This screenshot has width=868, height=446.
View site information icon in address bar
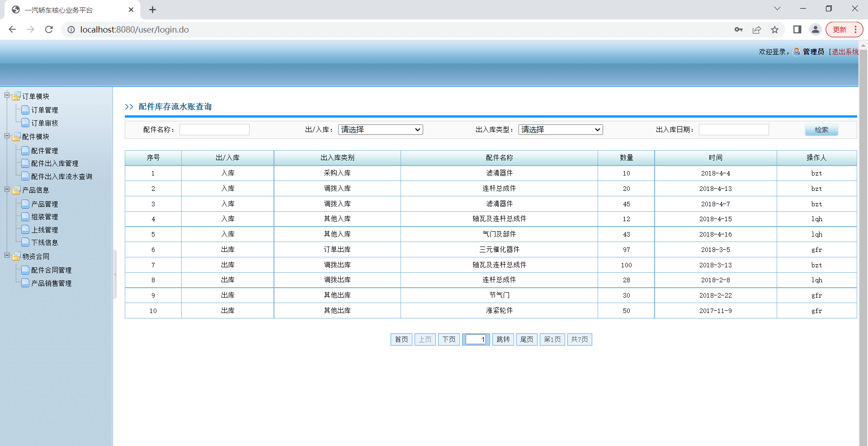click(71, 29)
